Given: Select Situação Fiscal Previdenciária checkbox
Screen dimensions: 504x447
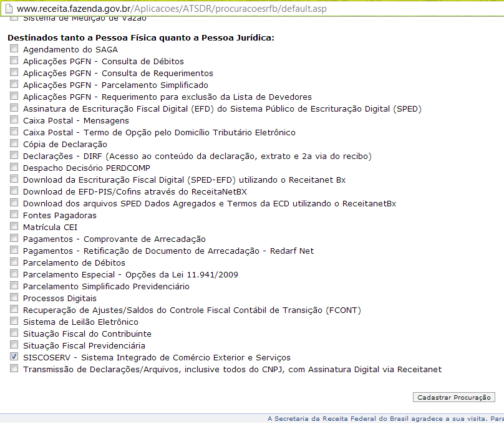Looking at the screenshot, I should click(x=14, y=345).
